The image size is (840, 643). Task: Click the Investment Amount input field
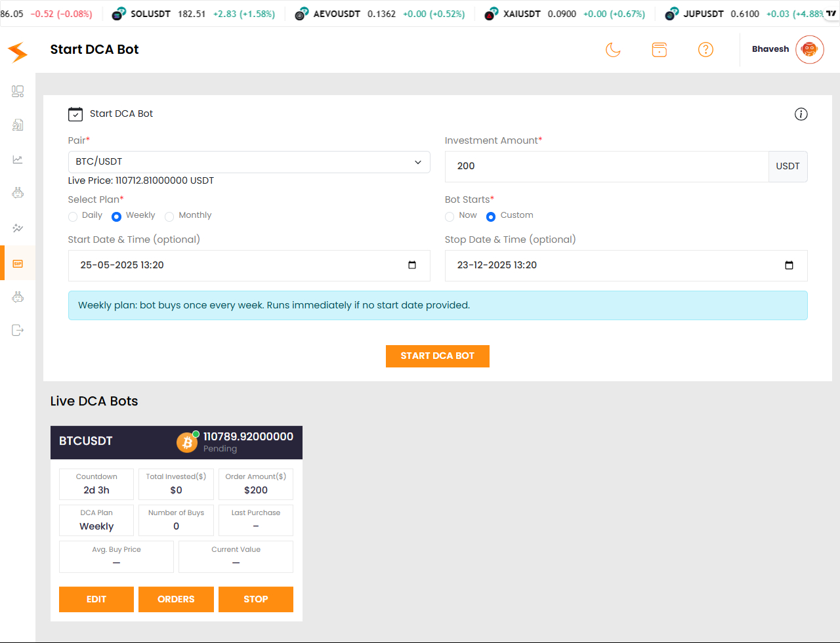pos(606,167)
